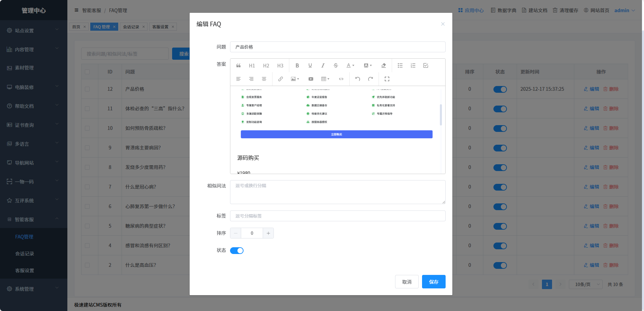
Task: Click the 标签 input field
Action: (337, 216)
